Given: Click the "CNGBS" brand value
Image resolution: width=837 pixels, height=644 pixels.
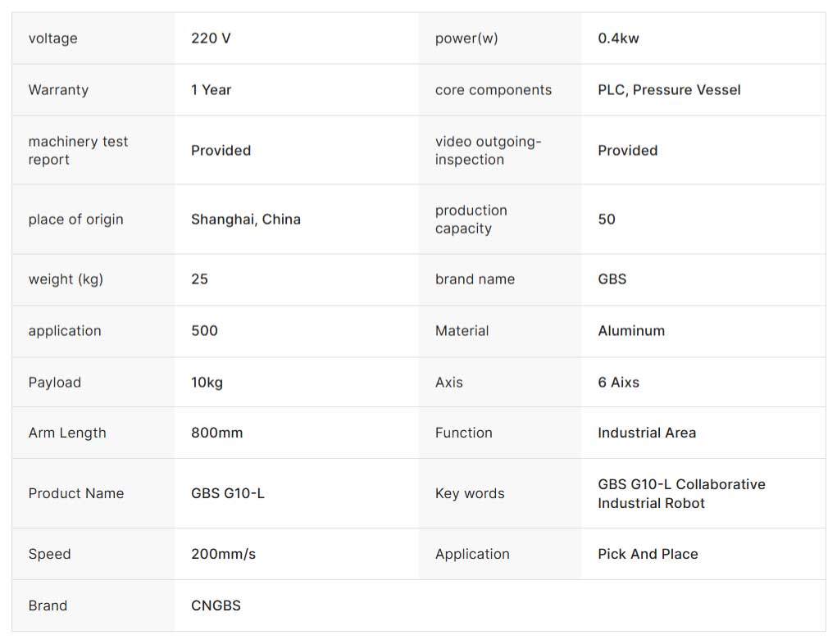Looking at the screenshot, I should 216,606.
